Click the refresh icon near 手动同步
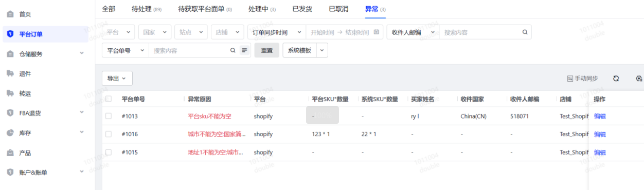Viewport: 644px width, 190px height. [x=616, y=79]
